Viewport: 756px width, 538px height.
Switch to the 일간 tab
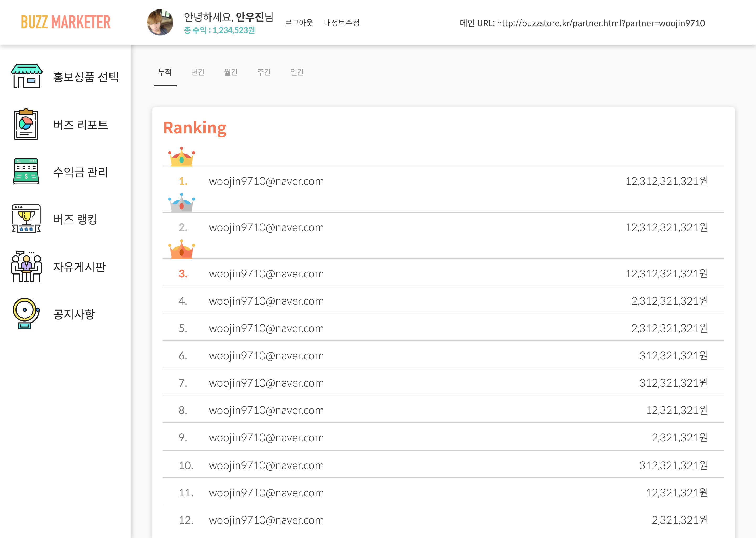pos(297,72)
